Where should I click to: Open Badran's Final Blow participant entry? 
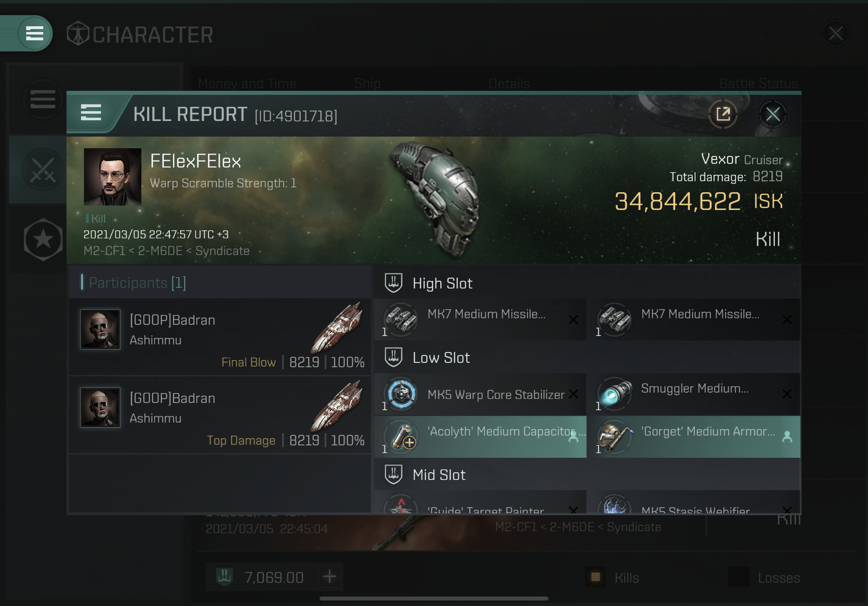(x=220, y=337)
